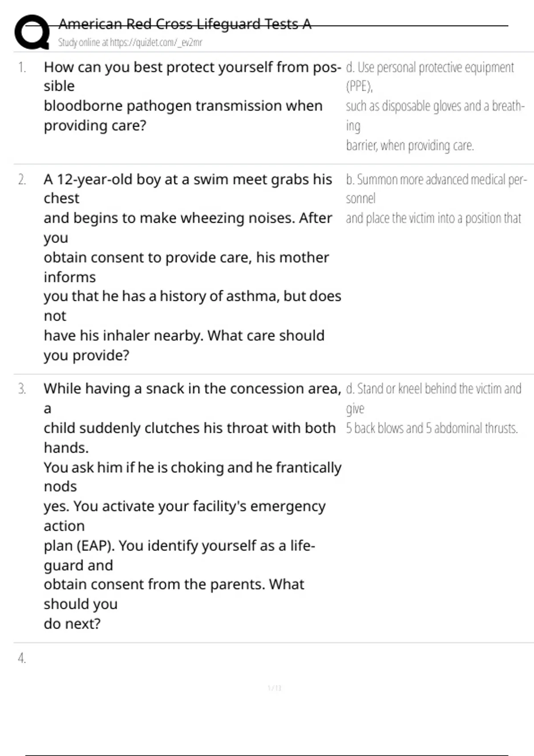Click the bloodborne pathogen transmission question

(183, 106)
